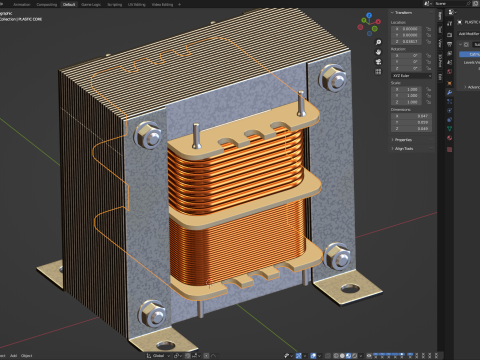Toggle lock on Location X
Screen dimensions: 480x360
[429, 29]
